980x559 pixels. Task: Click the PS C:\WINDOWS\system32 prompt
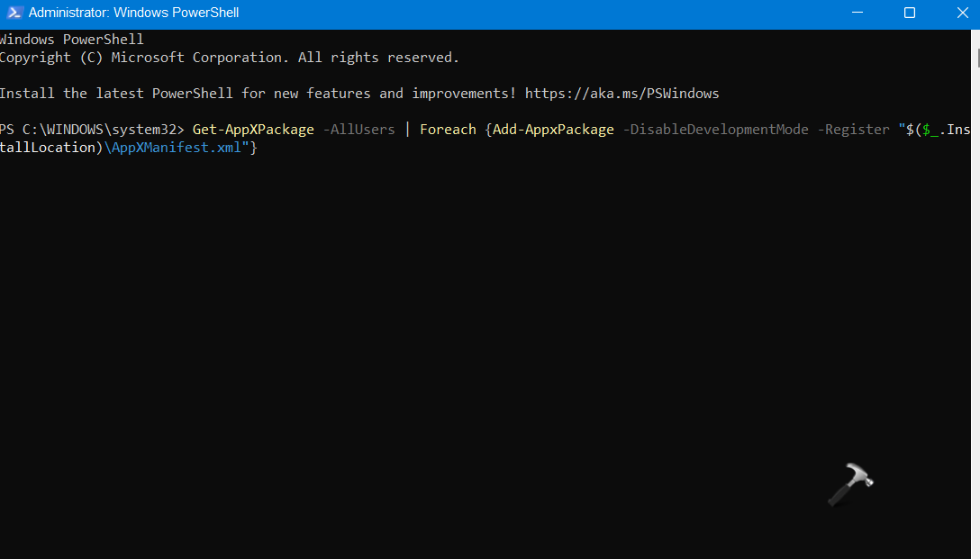[x=92, y=130]
